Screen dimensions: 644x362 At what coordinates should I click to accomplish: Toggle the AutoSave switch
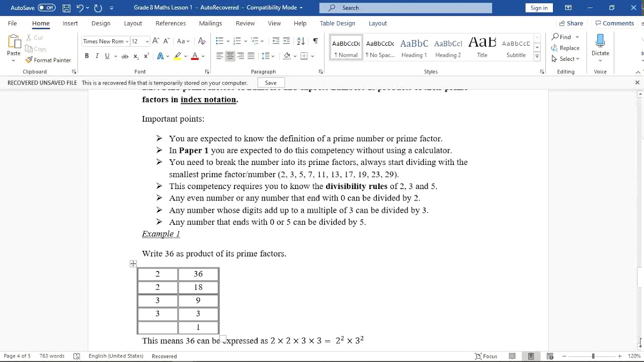[47, 8]
